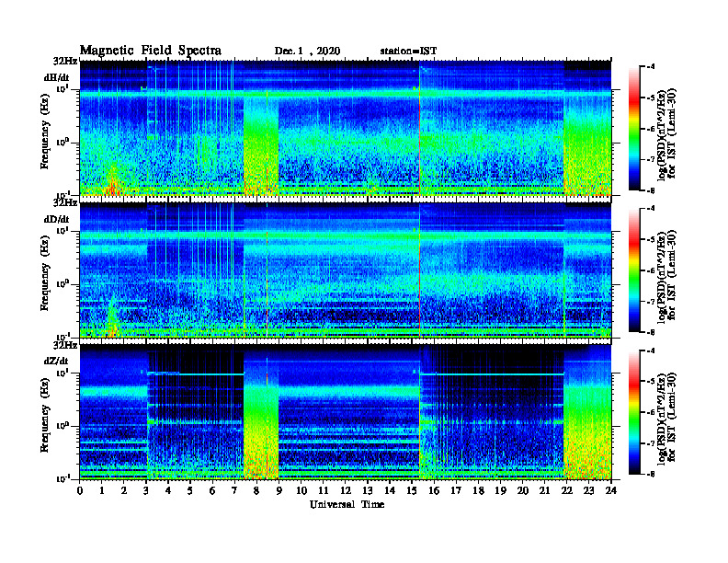Click the dH/dt panel label
728x563 pixels.
57,78
